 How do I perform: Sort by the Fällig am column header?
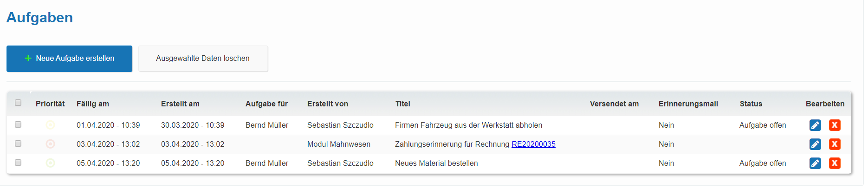(x=93, y=104)
